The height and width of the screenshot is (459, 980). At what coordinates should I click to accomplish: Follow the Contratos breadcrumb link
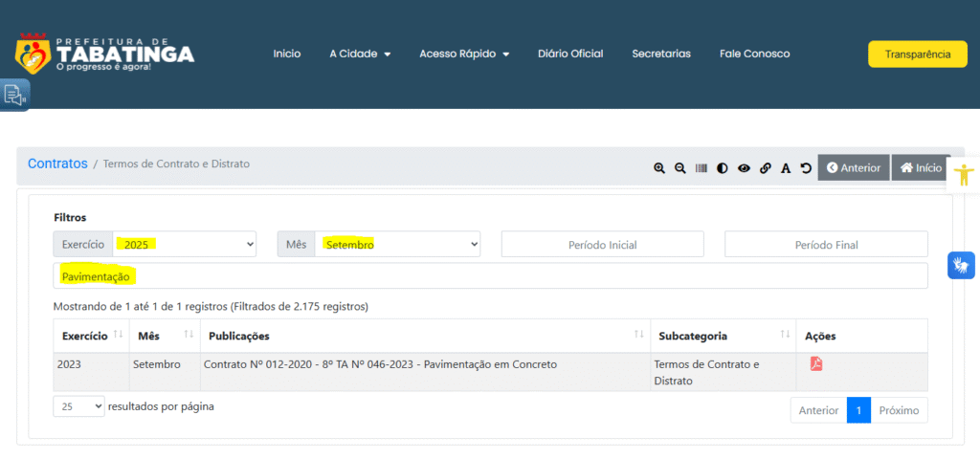[x=57, y=164]
